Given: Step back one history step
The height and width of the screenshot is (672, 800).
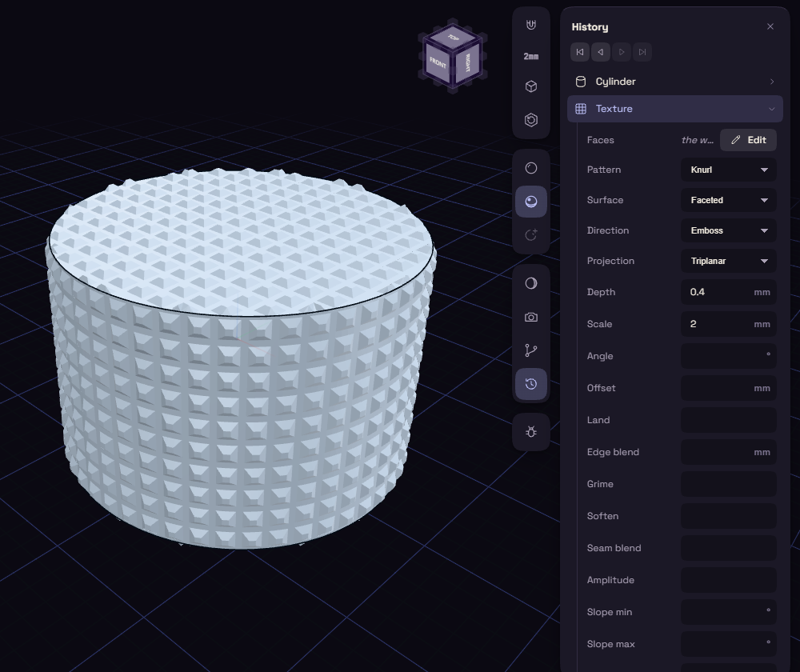Looking at the screenshot, I should click(601, 52).
